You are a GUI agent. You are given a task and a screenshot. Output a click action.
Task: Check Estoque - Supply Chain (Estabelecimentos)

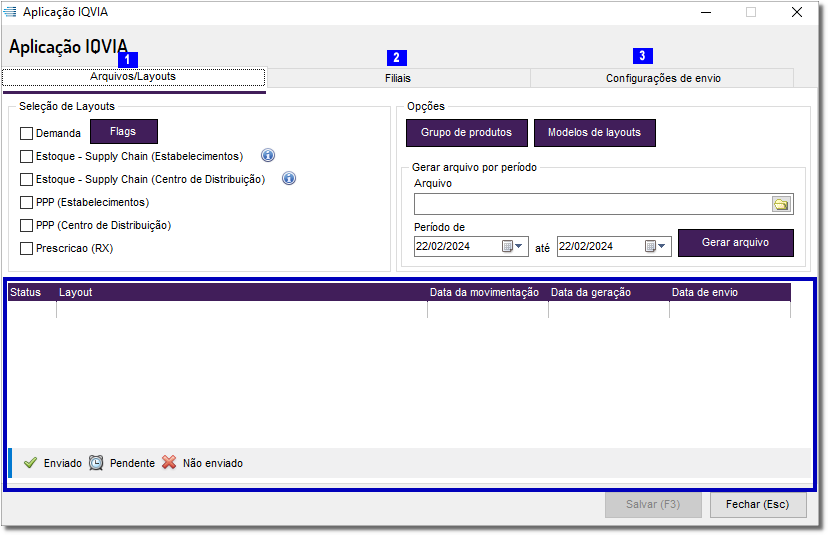pos(26,156)
